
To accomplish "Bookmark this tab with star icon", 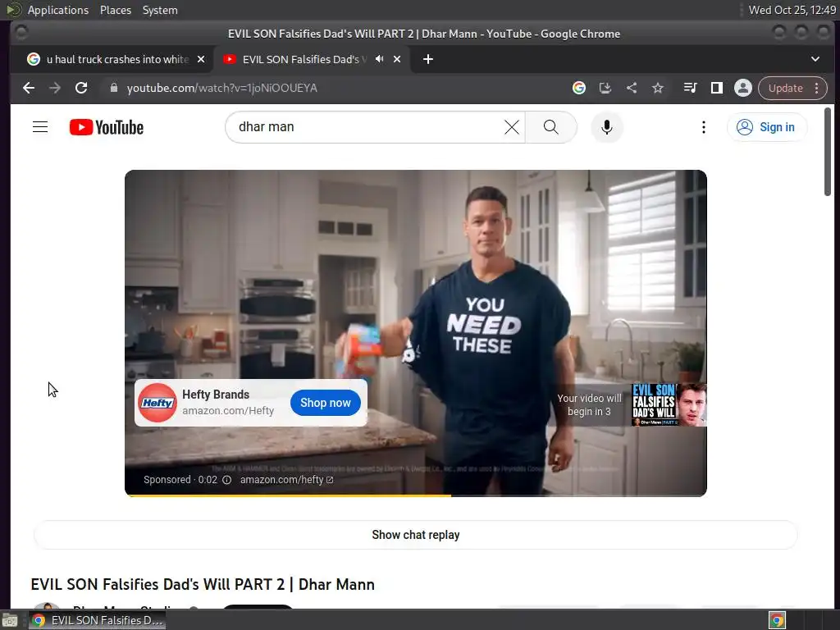I will (658, 88).
